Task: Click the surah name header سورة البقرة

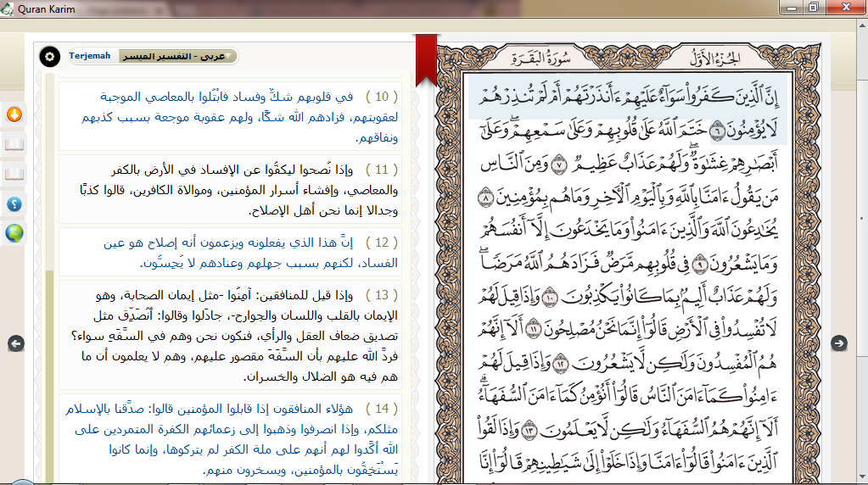Action: click(x=540, y=58)
